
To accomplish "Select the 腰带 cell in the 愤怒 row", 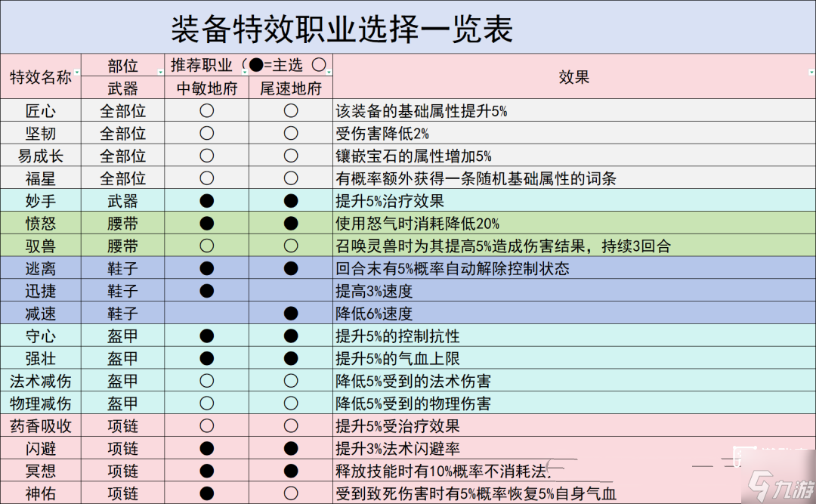I will tap(123, 224).
